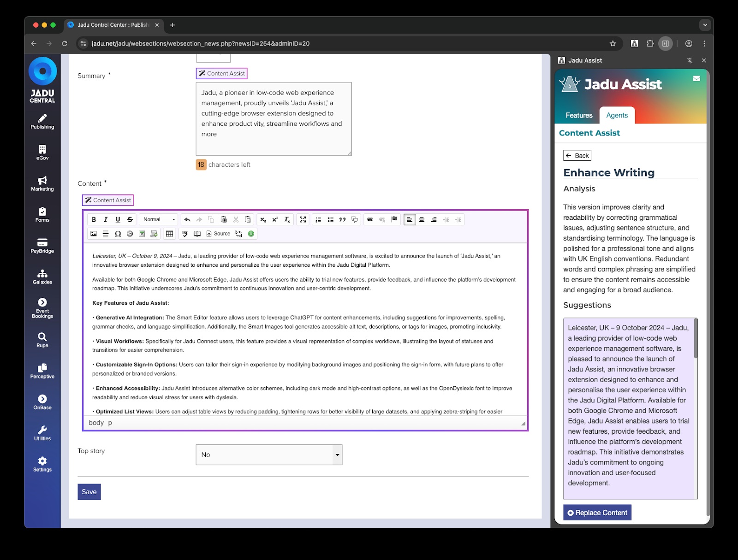Undo the last edit in the editor
Image resolution: width=738 pixels, height=560 pixels.
point(187,219)
